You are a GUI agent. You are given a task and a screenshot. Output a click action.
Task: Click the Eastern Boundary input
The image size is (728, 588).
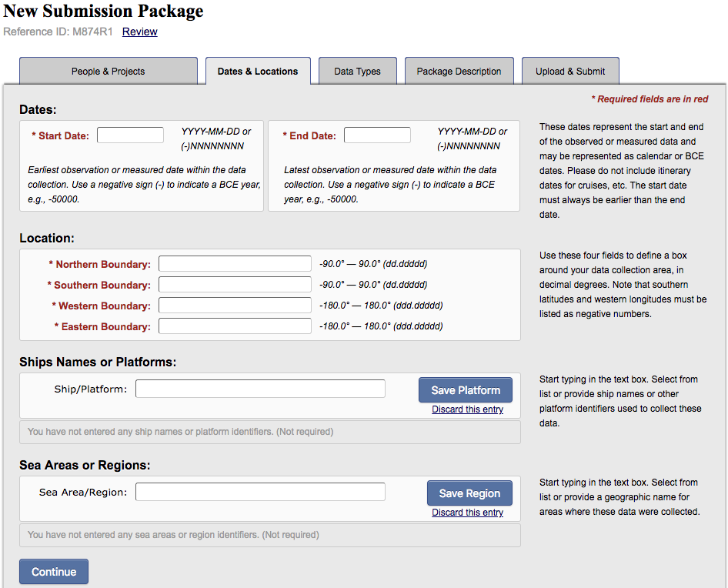pos(235,326)
